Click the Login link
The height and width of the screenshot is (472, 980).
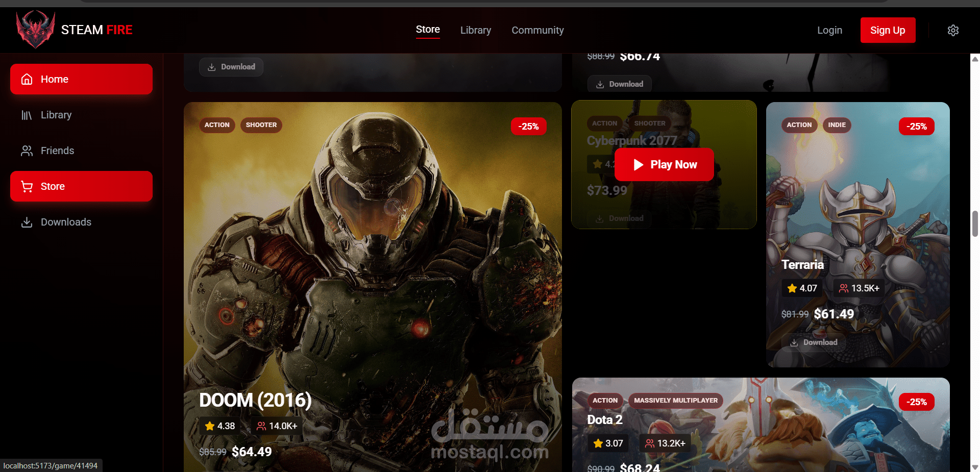coord(829,30)
